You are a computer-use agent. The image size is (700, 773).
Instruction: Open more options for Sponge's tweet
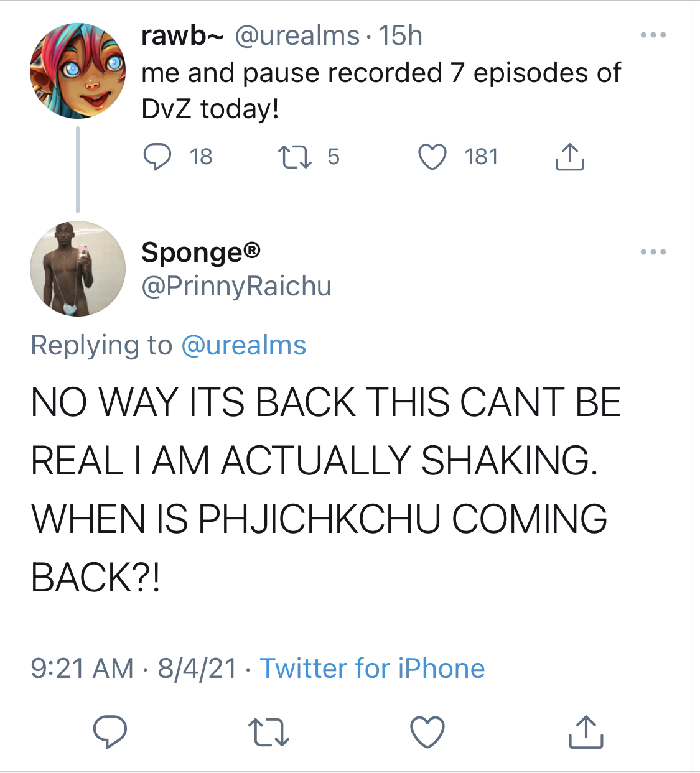tap(654, 252)
